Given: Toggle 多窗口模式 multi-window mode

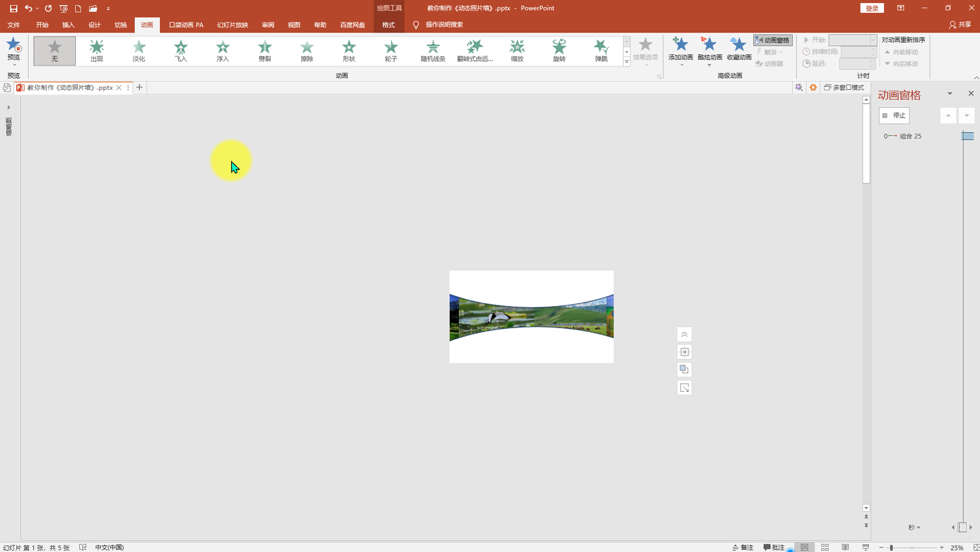Looking at the screenshot, I should point(844,87).
